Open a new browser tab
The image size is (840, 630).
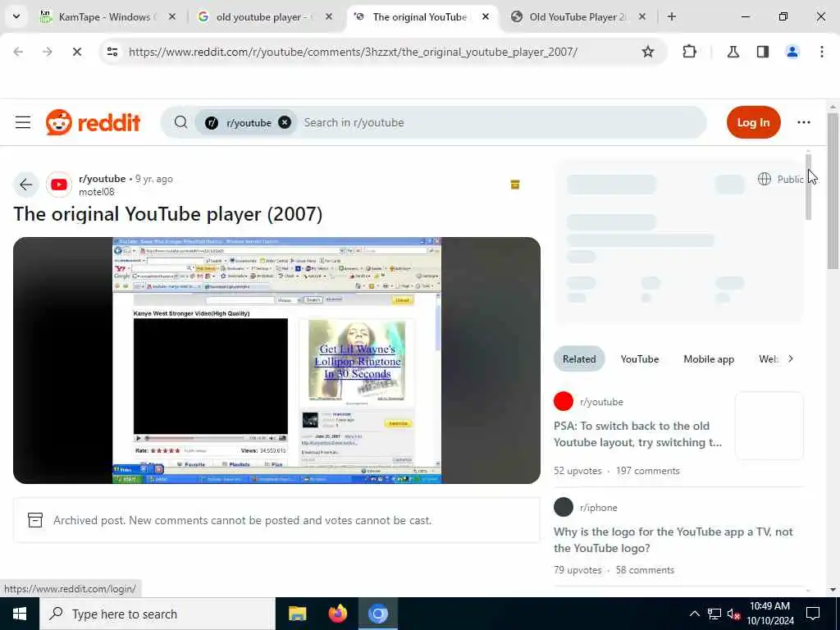(671, 17)
